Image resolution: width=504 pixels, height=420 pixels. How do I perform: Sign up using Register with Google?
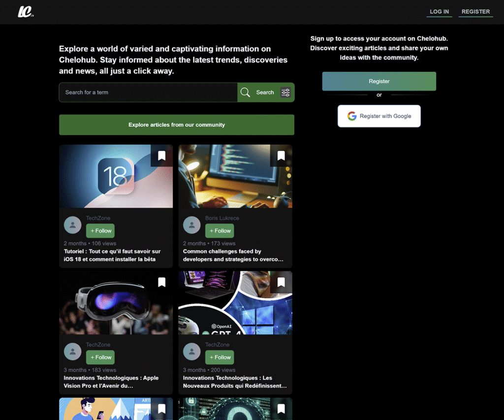pyautogui.click(x=379, y=116)
